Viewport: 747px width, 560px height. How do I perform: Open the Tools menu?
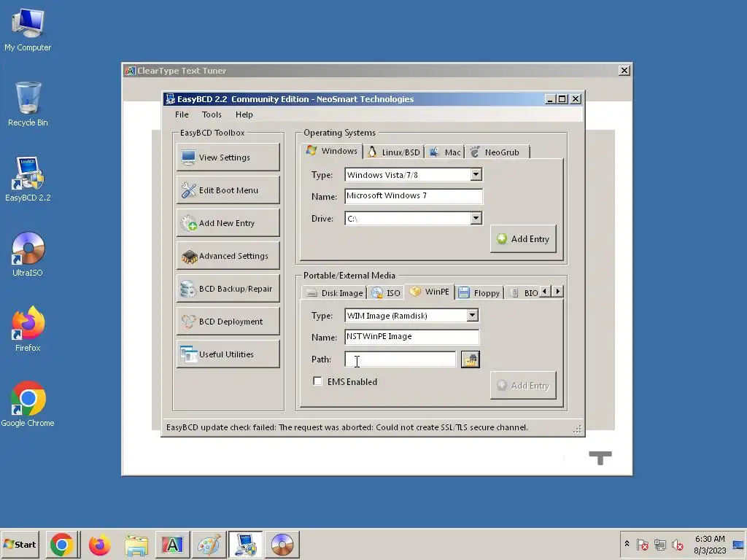click(x=212, y=114)
